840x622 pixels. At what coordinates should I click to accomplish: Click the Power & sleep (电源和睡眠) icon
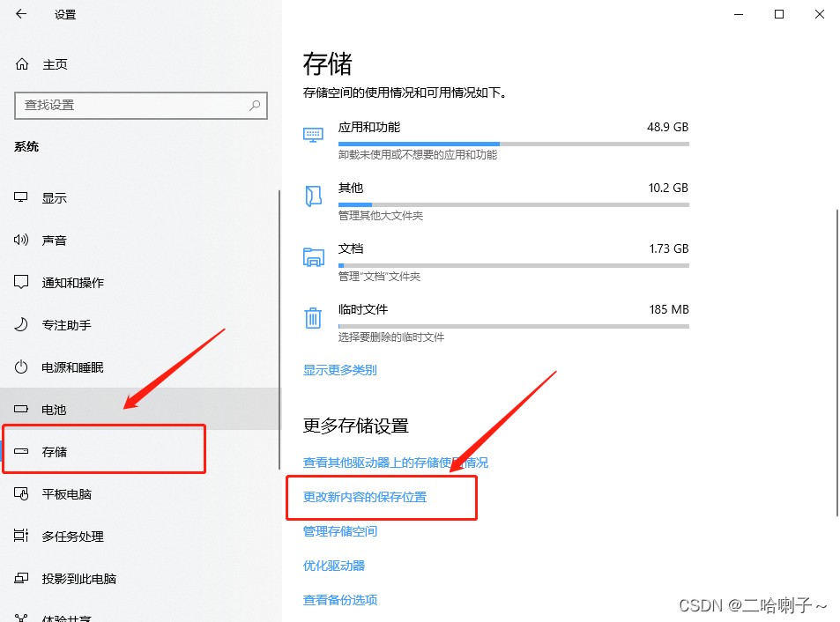tap(22, 367)
